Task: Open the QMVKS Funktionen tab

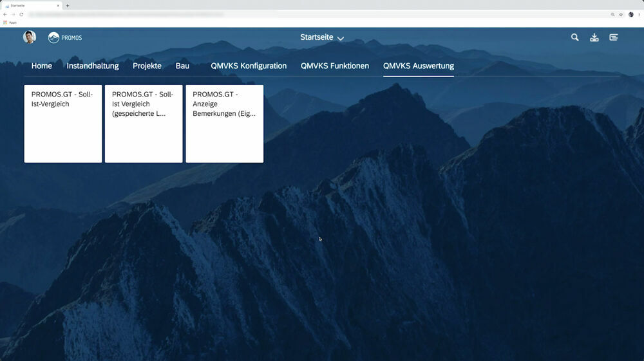Action: tap(335, 66)
